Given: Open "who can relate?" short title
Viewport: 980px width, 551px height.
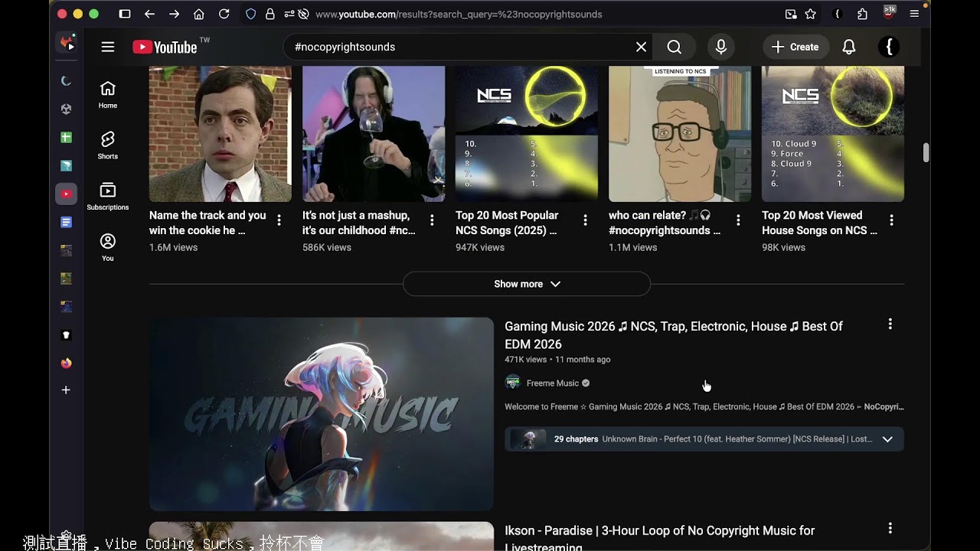Looking at the screenshot, I should [665, 223].
